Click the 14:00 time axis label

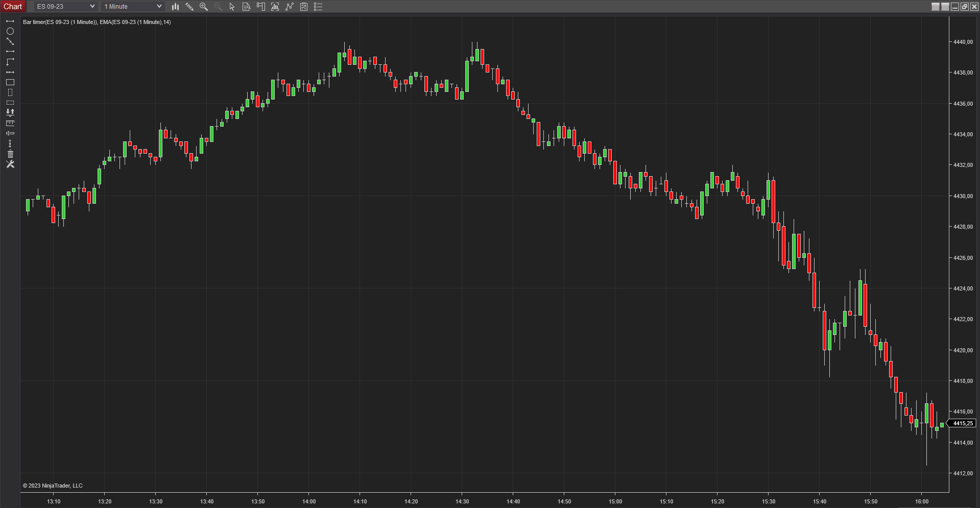(309, 501)
